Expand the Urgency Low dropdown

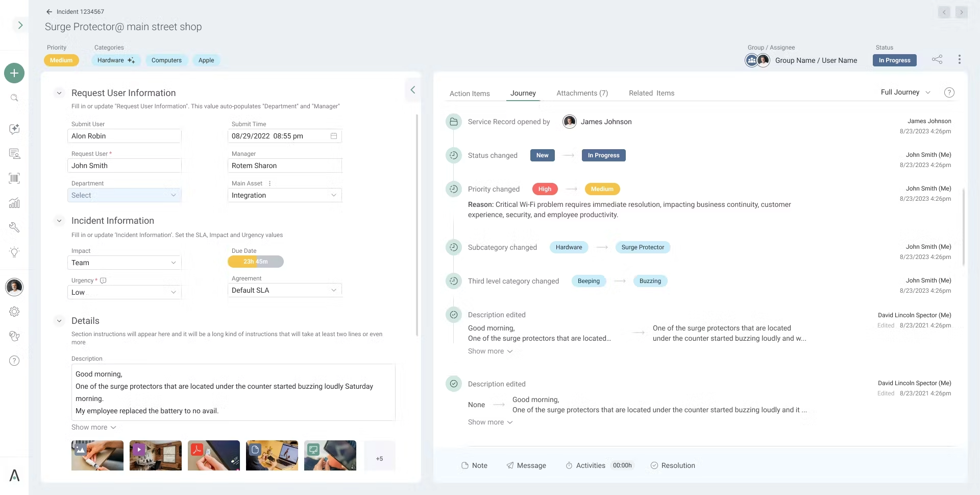pos(125,292)
